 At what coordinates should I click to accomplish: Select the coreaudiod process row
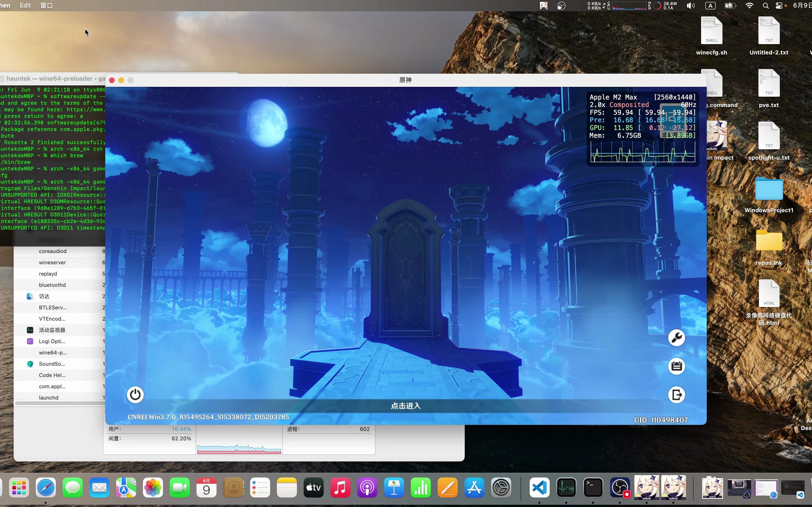52,251
